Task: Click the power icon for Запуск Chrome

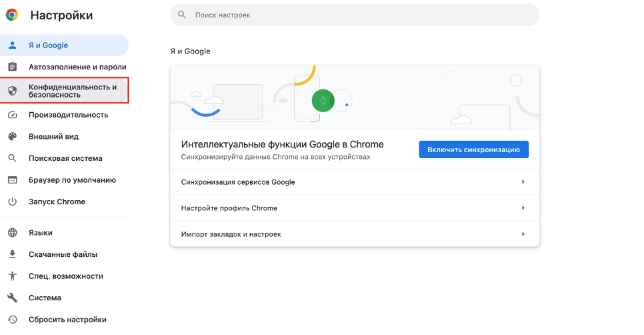Action: [x=12, y=202]
